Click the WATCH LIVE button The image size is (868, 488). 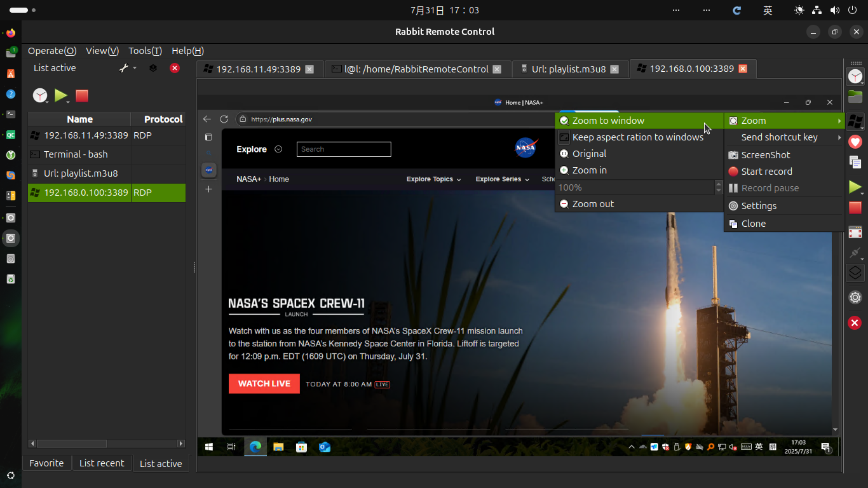[x=264, y=384]
